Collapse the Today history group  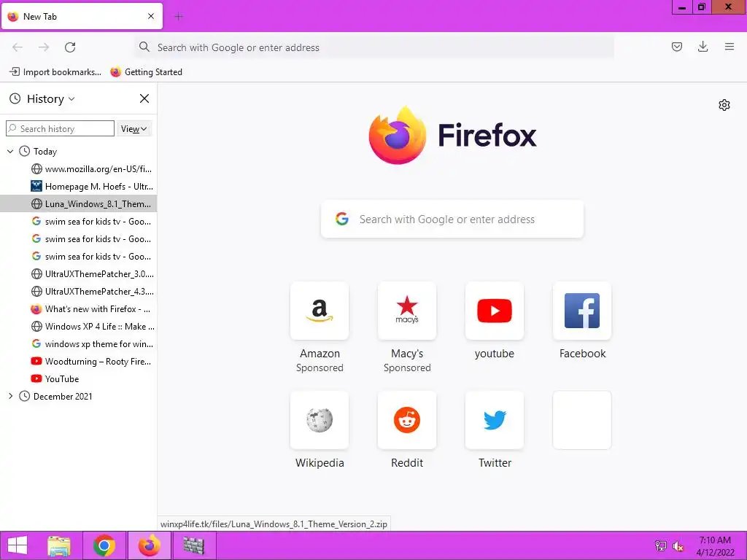tap(10, 152)
